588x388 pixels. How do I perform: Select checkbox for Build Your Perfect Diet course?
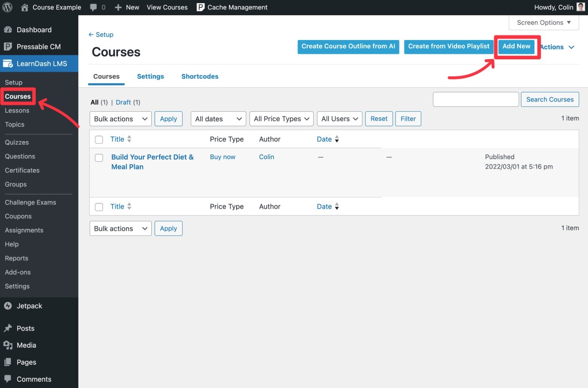point(99,158)
